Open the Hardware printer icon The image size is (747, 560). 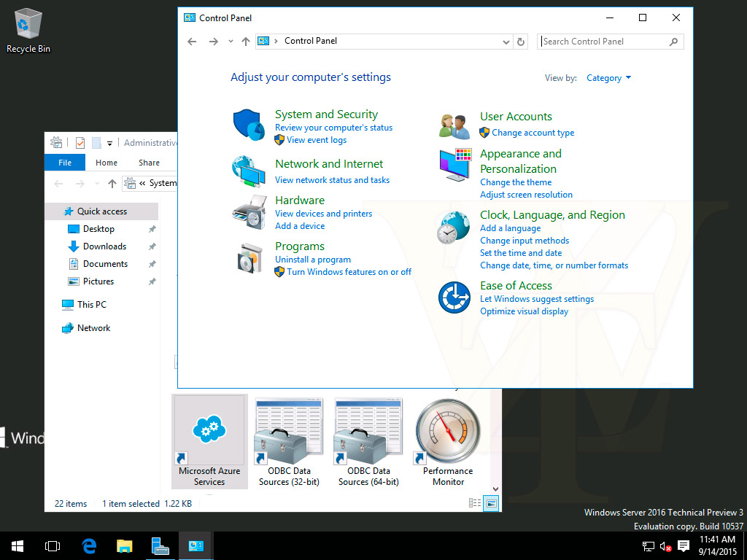tap(249, 212)
